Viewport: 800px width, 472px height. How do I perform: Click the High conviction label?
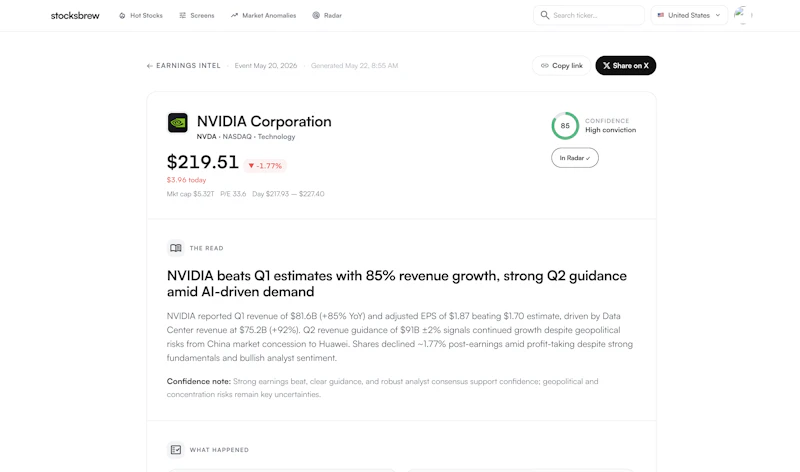[x=610, y=130]
